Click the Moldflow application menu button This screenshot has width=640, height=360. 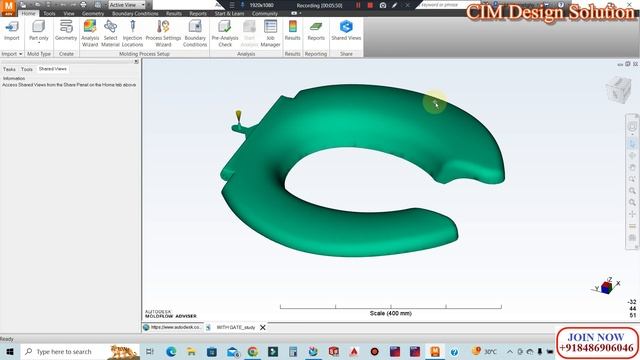8,7
